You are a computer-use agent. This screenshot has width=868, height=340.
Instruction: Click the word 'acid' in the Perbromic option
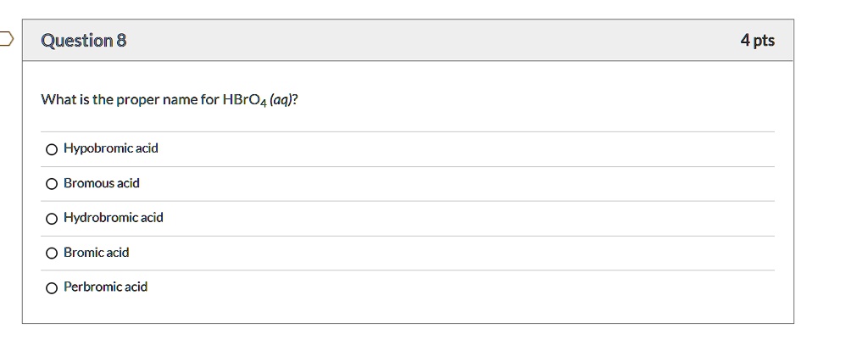(x=136, y=287)
